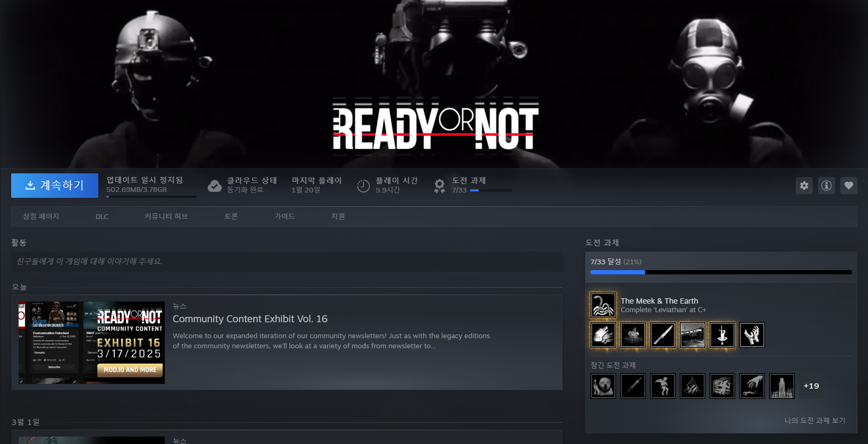Click the 계속하기 resume download button
The width and height of the screenshot is (868, 444).
[55, 186]
